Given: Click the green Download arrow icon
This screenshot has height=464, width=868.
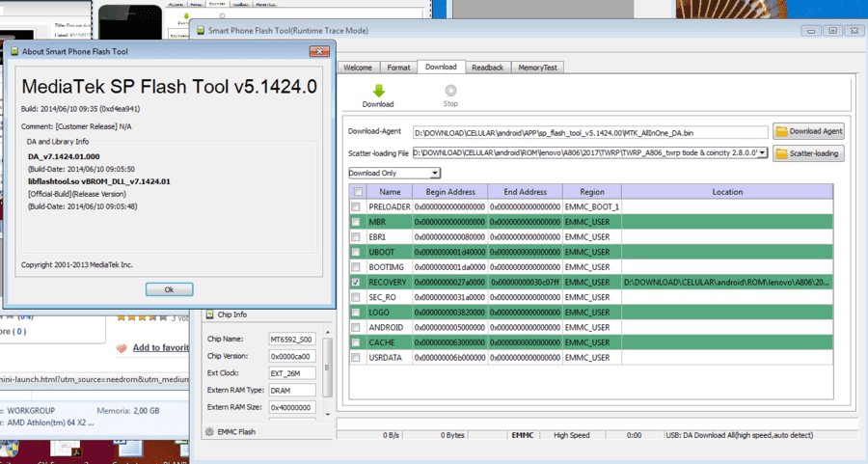Looking at the screenshot, I should pyautogui.click(x=379, y=91).
